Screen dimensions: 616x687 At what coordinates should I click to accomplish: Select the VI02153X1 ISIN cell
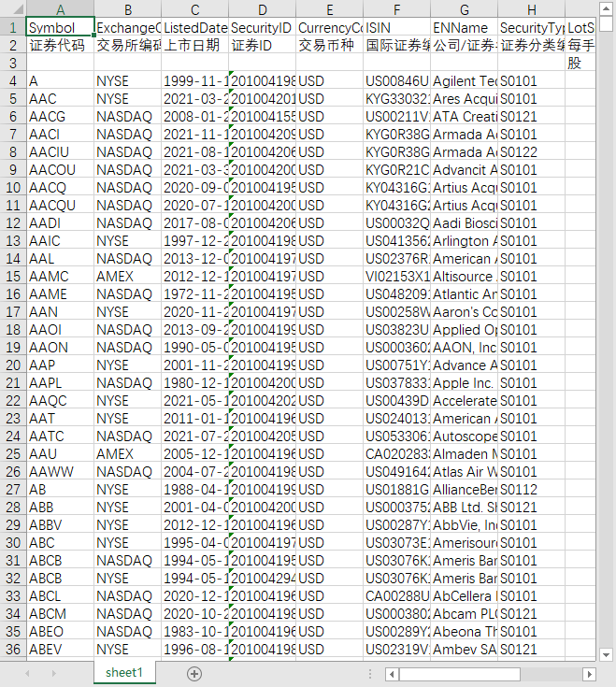point(397,277)
